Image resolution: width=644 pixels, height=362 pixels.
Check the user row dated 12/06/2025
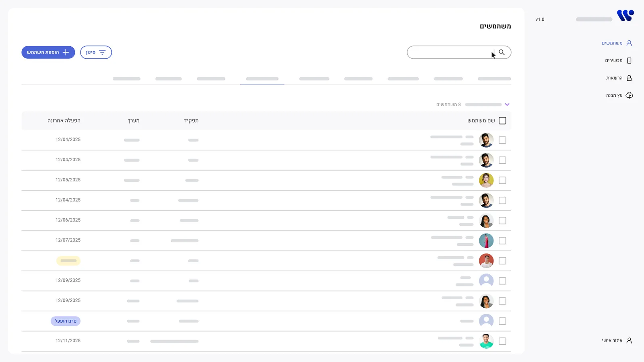pos(502,220)
